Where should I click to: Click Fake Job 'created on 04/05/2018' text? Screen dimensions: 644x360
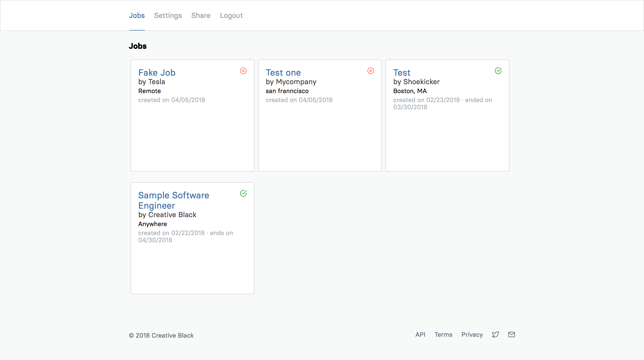point(172,100)
